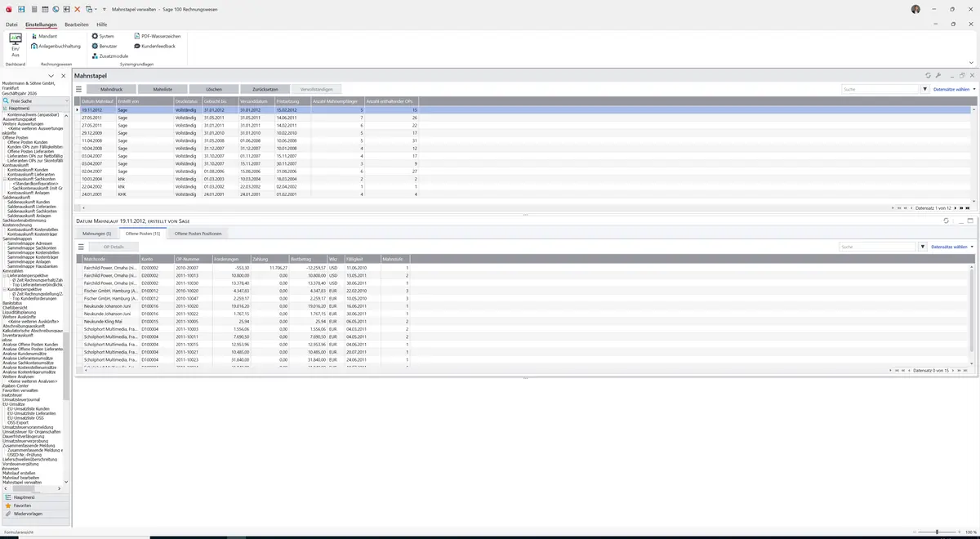Refresh the Datum Mahnlauf detail panel
The width and height of the screenshot is (980, 539).
pos(946,220)
